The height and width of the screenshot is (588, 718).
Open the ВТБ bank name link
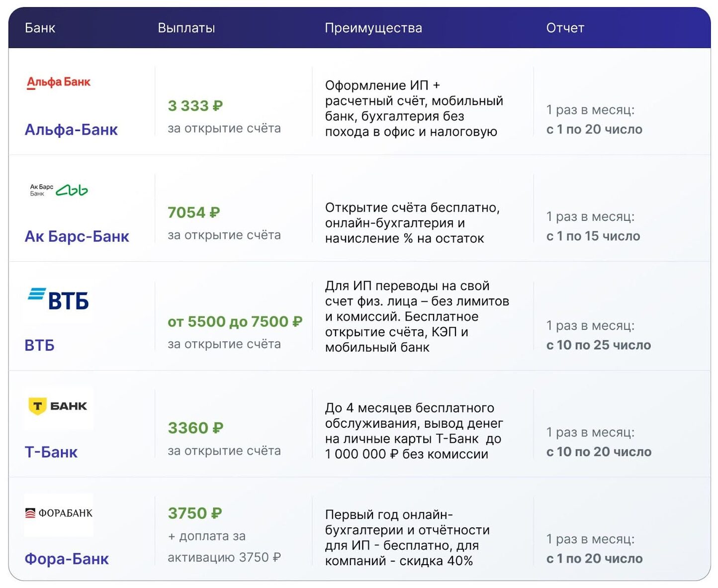tap(40, 345)
